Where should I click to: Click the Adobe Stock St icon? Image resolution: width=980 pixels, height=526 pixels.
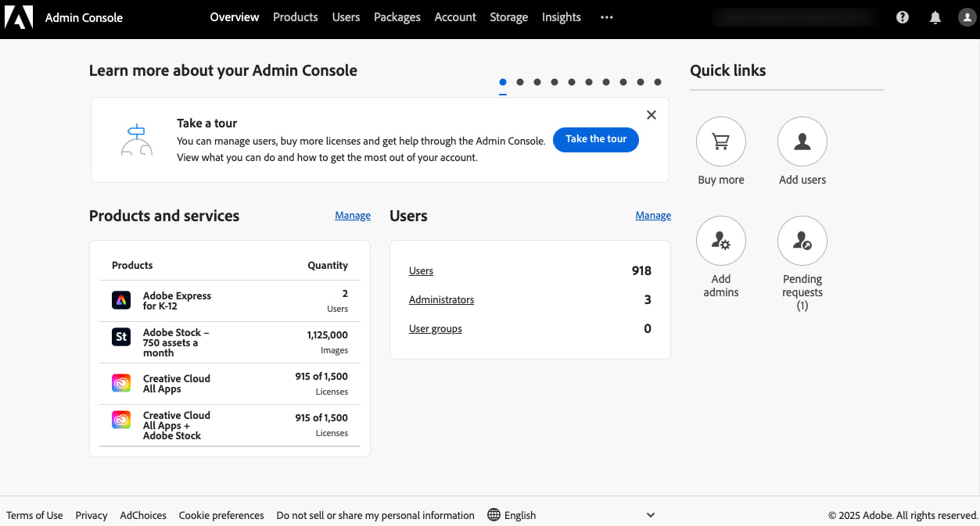pyautogui.click(x=121, y=337)
